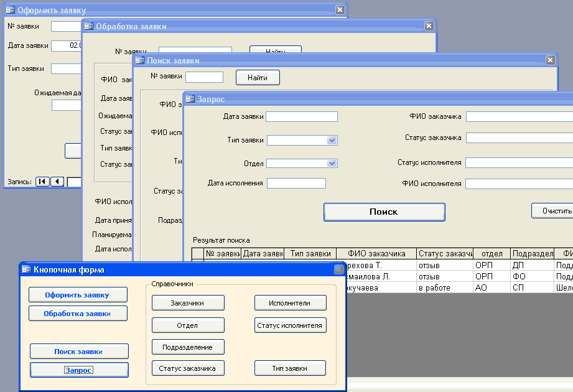Click Найти in the Поиск заявки window
The width and height of the screenshot is (573, 392).
258,78
